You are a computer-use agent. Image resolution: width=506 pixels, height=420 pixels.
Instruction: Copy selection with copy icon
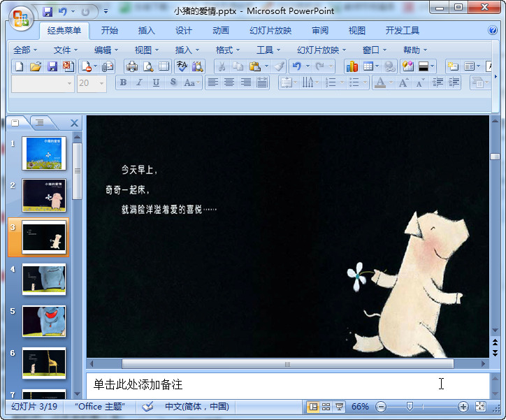[x=238, y=66]
